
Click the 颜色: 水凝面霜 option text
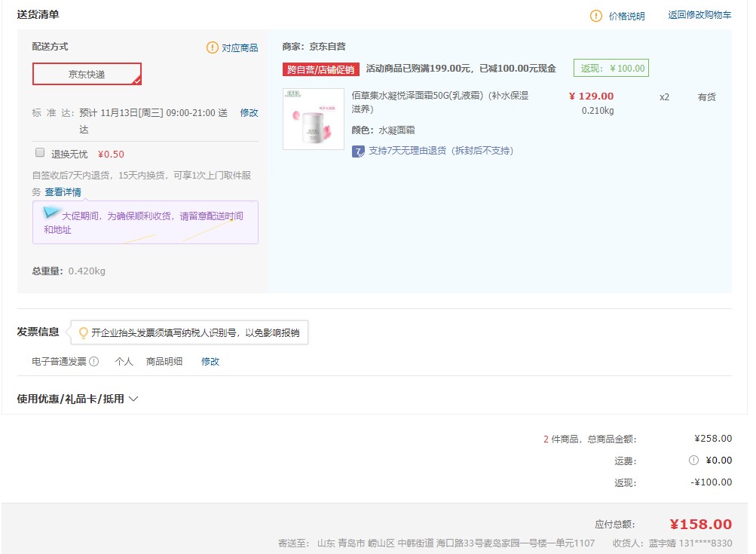point(383,130)
